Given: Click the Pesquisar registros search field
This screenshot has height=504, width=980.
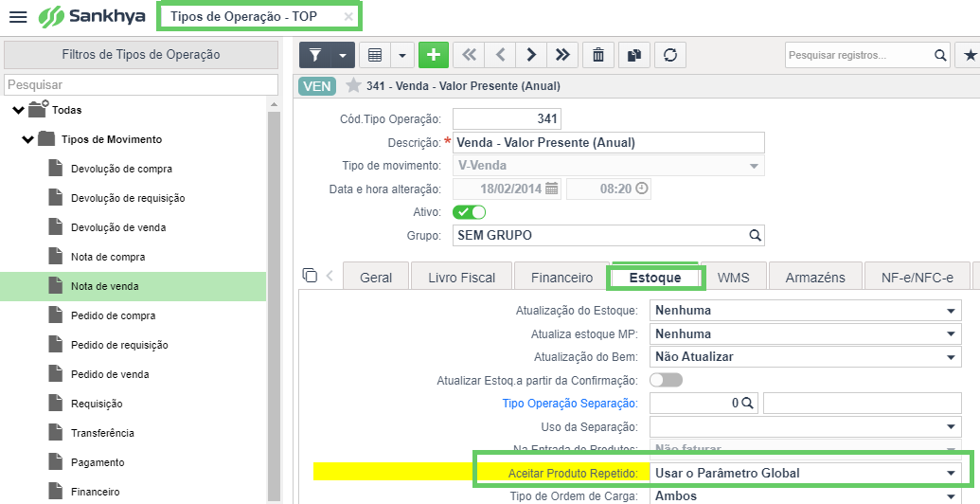Looking at the screenshot, I should coord(860,55).
